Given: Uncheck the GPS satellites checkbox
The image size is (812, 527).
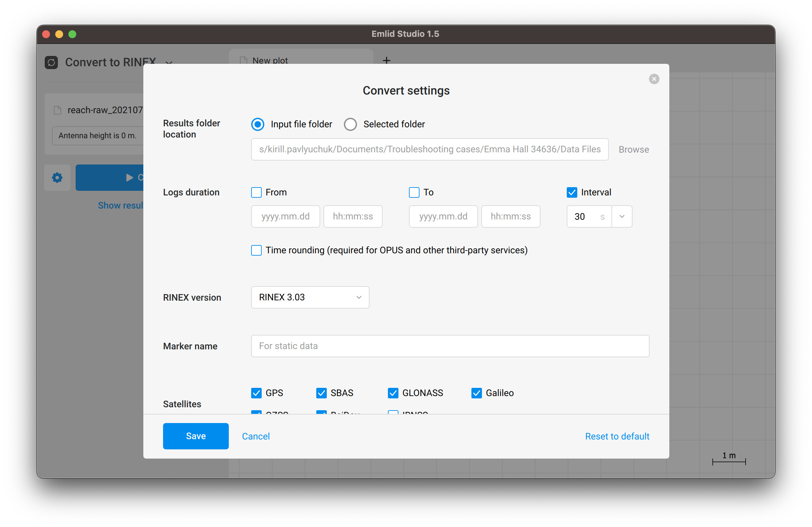Looking at the screenshot, I should 256,393.
